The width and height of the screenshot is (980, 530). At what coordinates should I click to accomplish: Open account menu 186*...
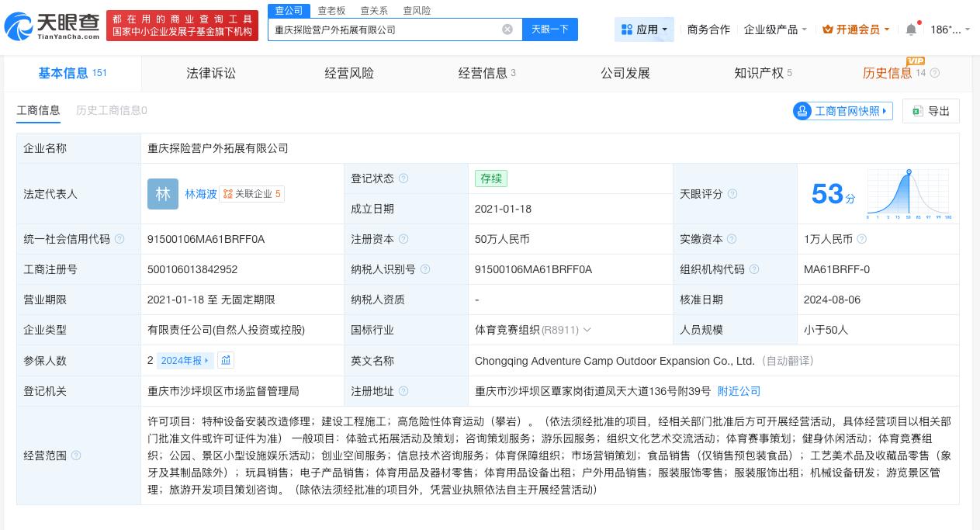pos(951,29)
